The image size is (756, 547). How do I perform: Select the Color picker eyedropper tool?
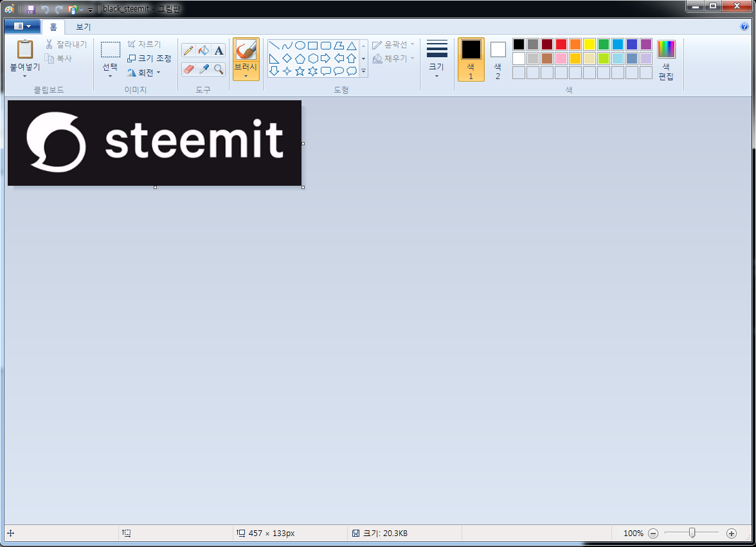pos(203,69)
